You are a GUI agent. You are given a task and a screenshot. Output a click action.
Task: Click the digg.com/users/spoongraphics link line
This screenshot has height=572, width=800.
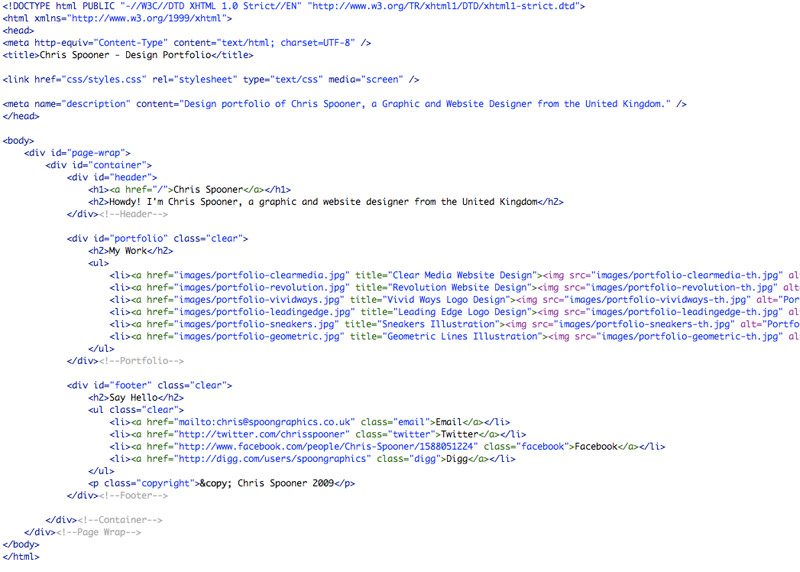(x=312, y=459)
